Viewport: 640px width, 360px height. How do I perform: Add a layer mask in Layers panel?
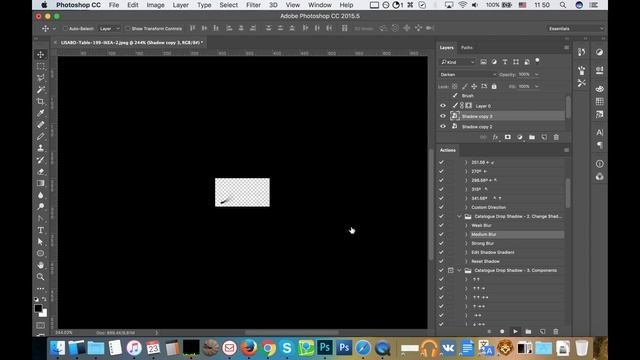click(507, 138)
